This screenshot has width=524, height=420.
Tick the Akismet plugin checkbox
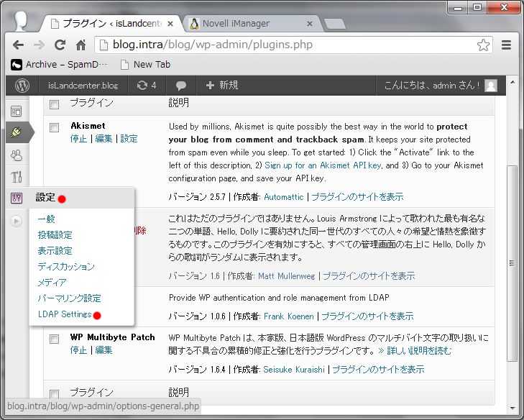tap(54, 127)
